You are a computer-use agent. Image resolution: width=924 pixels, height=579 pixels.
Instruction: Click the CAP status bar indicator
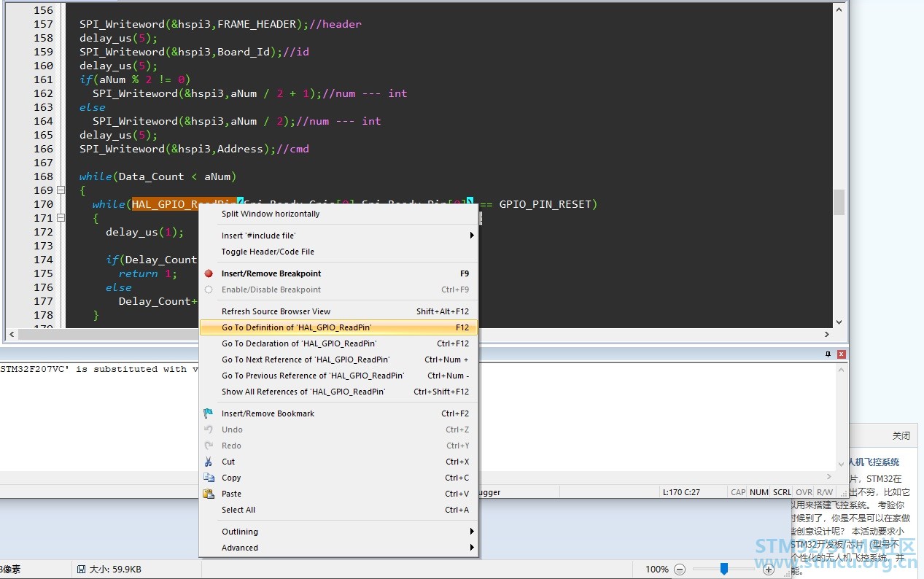pyautogui.click(x=738, y=492)
